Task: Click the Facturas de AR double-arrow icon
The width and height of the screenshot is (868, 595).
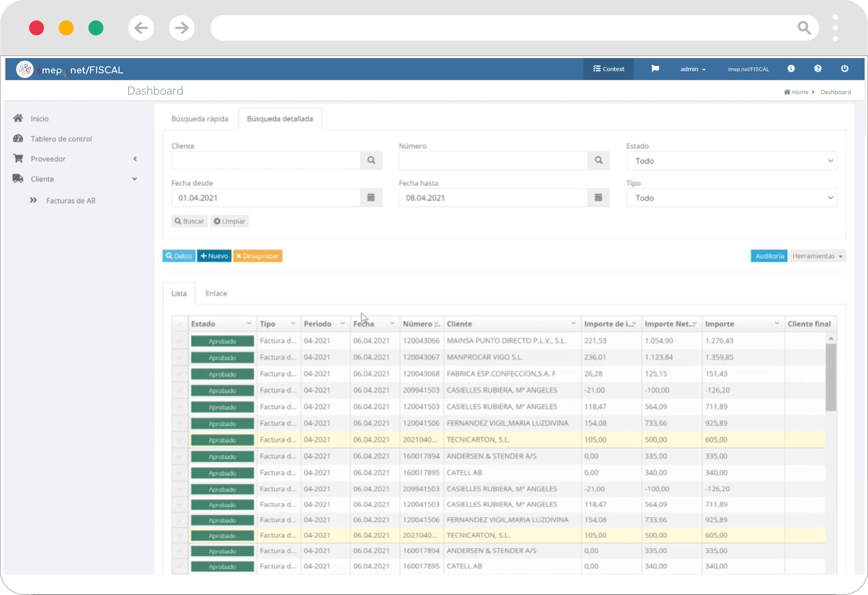Action: point(33,200)
